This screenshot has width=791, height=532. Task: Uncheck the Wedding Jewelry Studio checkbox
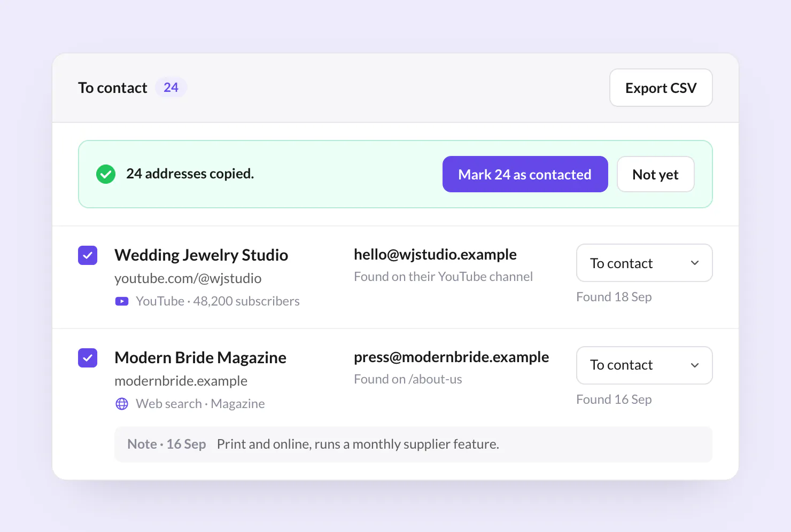(x=88, y=255)
